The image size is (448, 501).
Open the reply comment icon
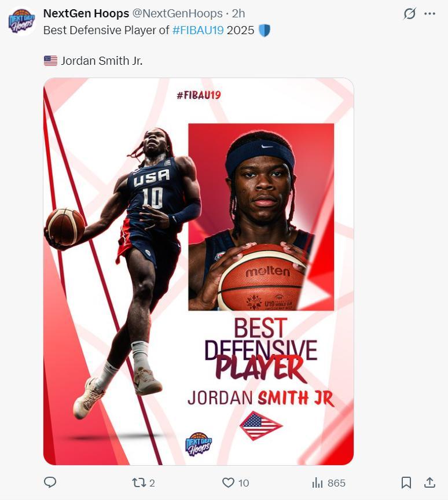(50, 482)
